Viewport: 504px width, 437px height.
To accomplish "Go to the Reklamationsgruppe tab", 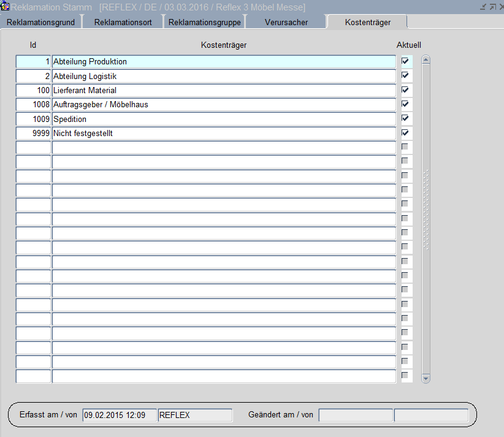I will coord(204,22).
